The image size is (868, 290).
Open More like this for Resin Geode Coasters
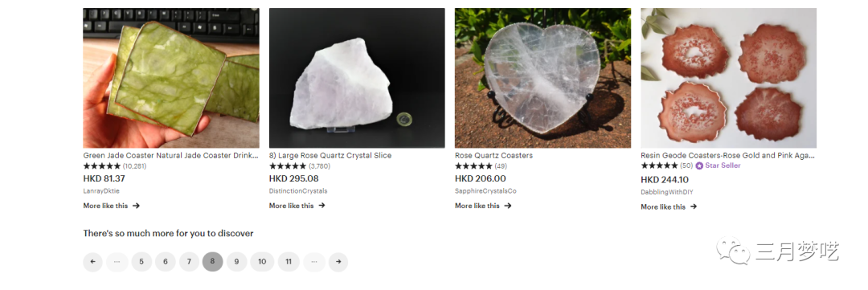[x=669, y=207]
